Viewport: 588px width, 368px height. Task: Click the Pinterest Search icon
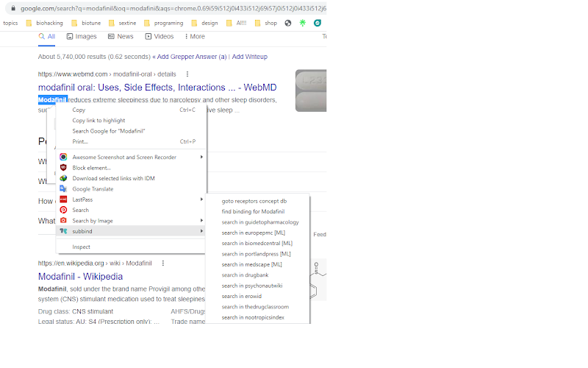(63, 210)
